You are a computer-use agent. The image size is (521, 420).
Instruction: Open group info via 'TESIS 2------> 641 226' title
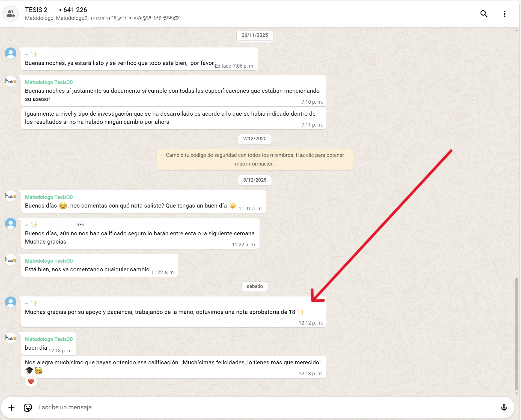[x=56, y=10]
